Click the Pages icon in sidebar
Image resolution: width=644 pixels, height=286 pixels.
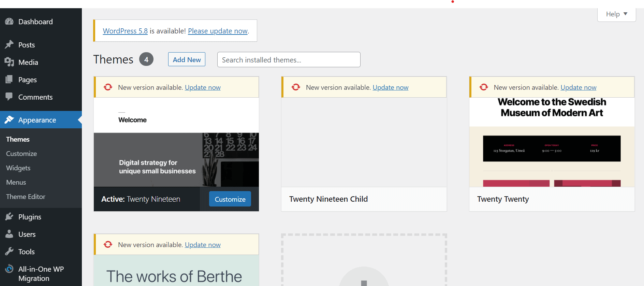click(x=9, y=80)
